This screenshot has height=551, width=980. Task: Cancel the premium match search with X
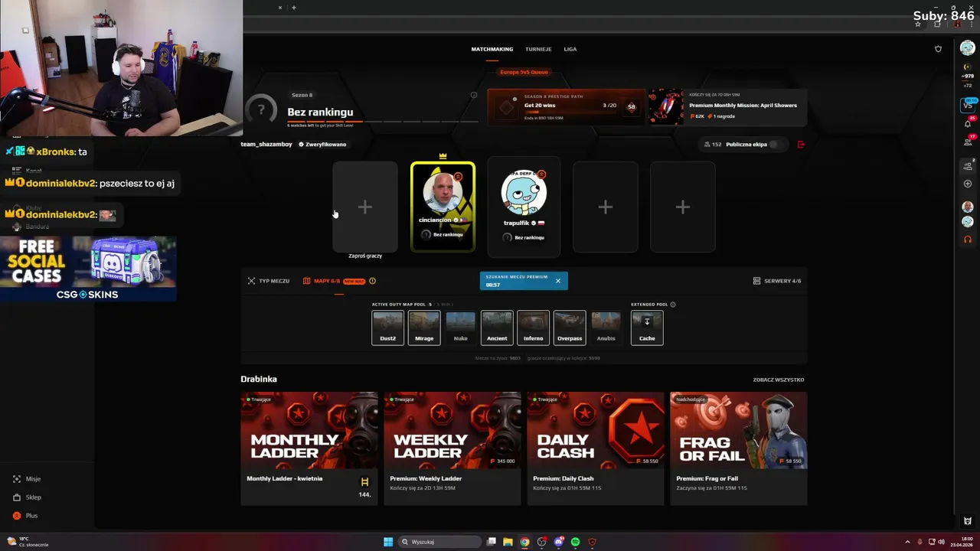click(557, 281)
